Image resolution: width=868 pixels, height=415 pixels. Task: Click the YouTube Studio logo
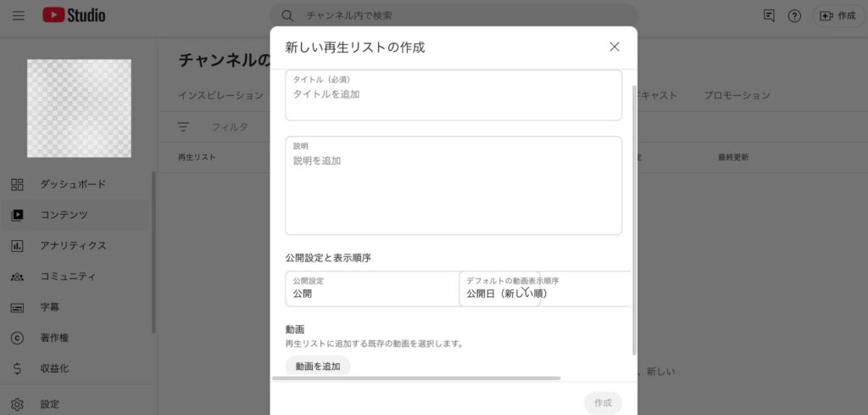point(75,15)
